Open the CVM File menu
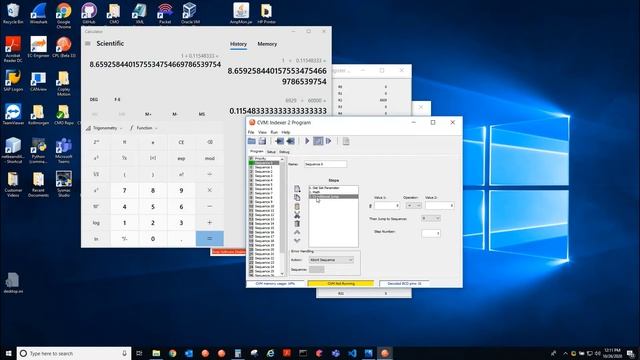The image size is (640, 360). coord(251,132)
